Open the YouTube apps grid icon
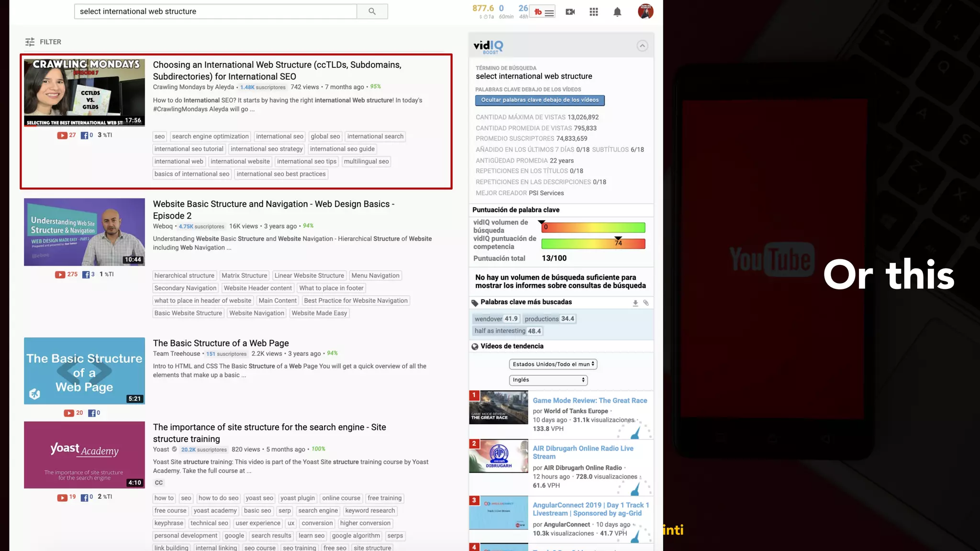Screen dimensions: 980x551 [594, 12]
